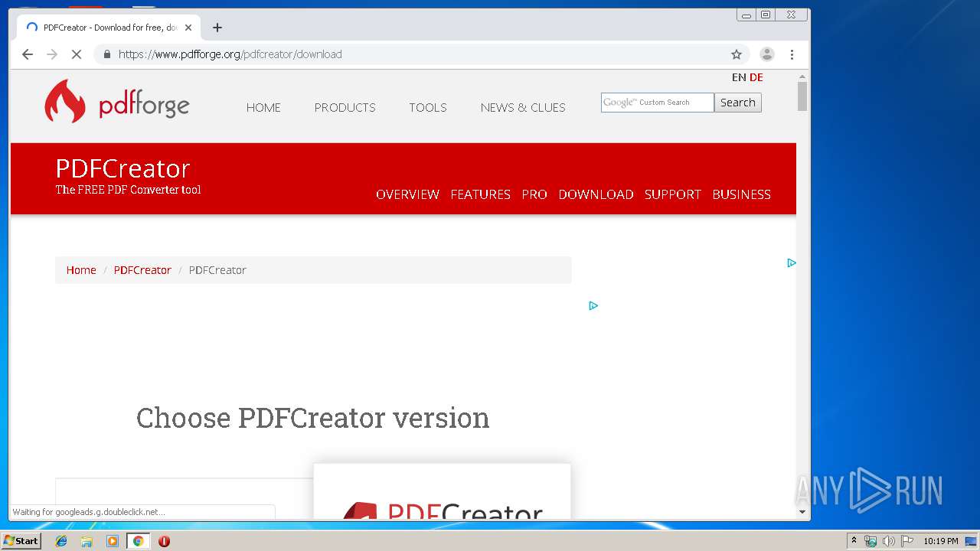Screen dimensions: 980x551
Task: Click the scrollbar up arrow
Action: (802, 77)
